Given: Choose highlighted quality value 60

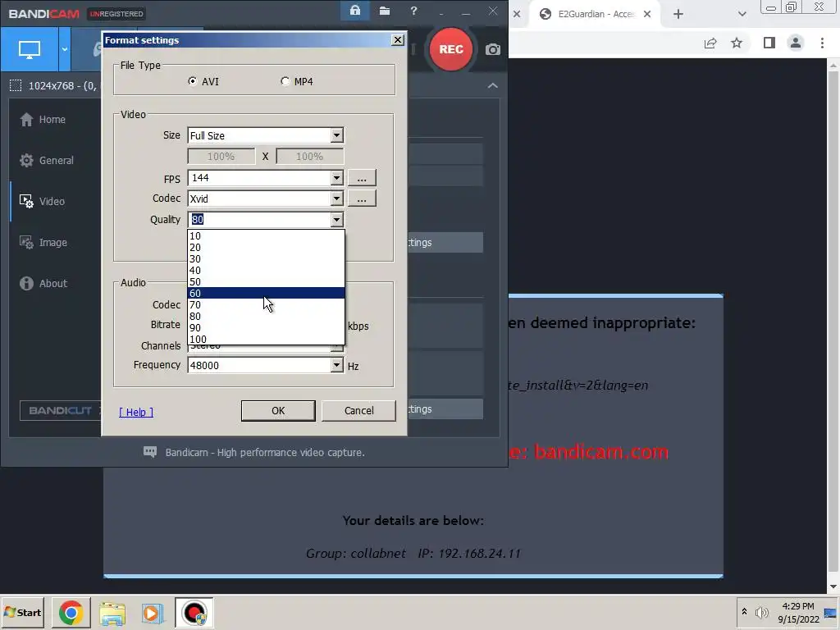Looking at the screenshot, I should pyautogui.click(x=266, y=293).
